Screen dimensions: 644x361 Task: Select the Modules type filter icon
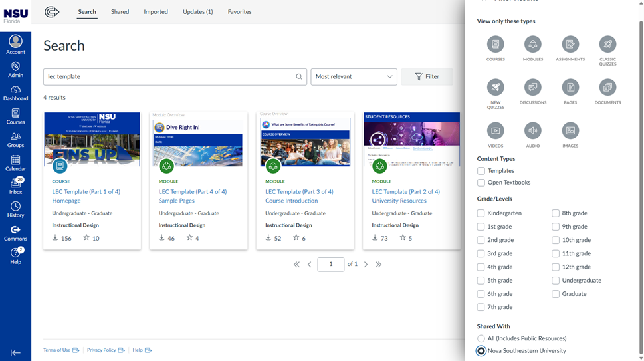532,45
